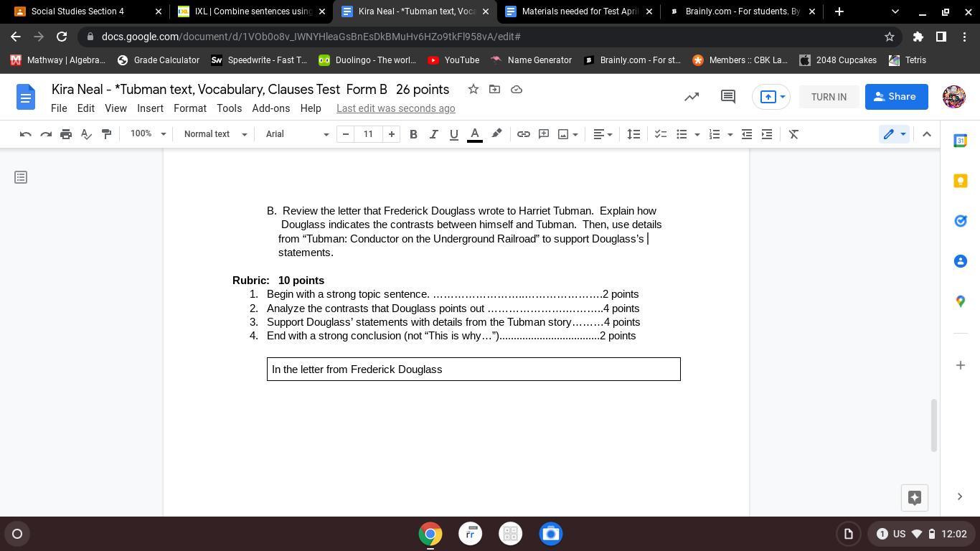This screenshot has width=980, height=551.
Task: Select the Paint format tool
Action: click(106, 134)
